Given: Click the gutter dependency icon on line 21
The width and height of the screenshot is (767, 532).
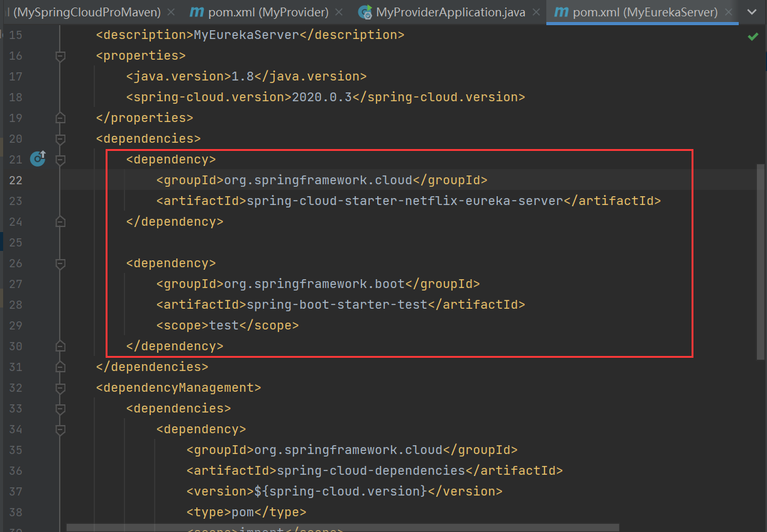Looking at the screenshot, I should click(38, 158).
